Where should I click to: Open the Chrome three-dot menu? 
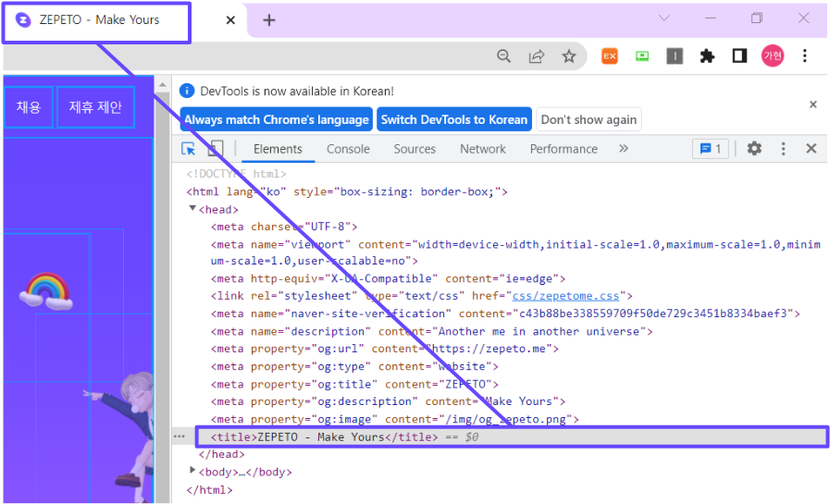pyautogui.click(x=805, y=55)
